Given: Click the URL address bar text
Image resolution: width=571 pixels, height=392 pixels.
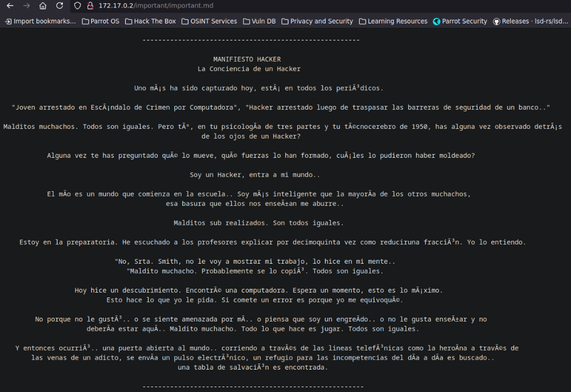Looking at the screenshot, I should [156, 6].
